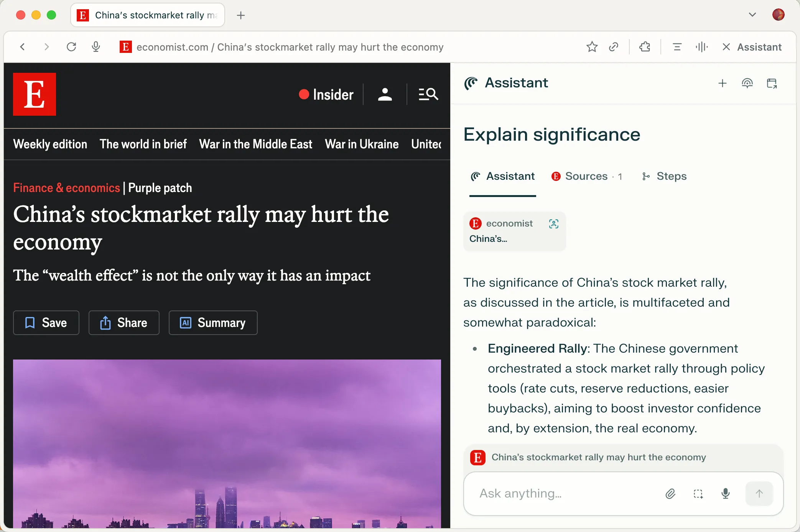Click the Save article button

click(x=46, y=323)
